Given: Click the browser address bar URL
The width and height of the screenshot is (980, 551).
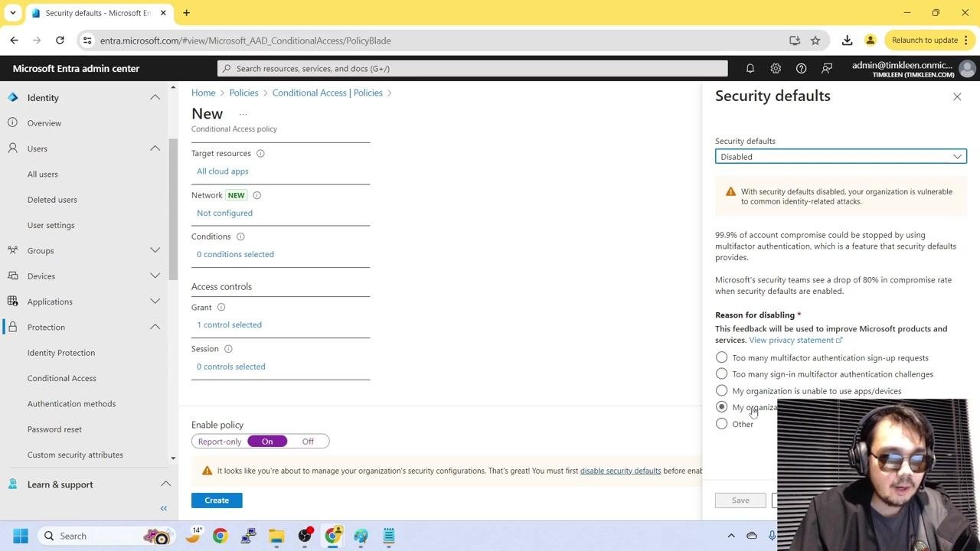Looking at the screenshot, I should point(245,41).
